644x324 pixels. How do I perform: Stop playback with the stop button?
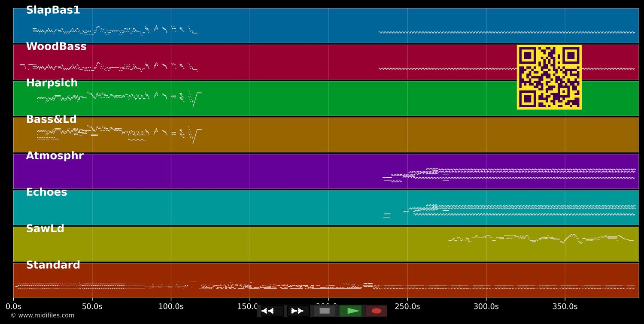[325, 311]
